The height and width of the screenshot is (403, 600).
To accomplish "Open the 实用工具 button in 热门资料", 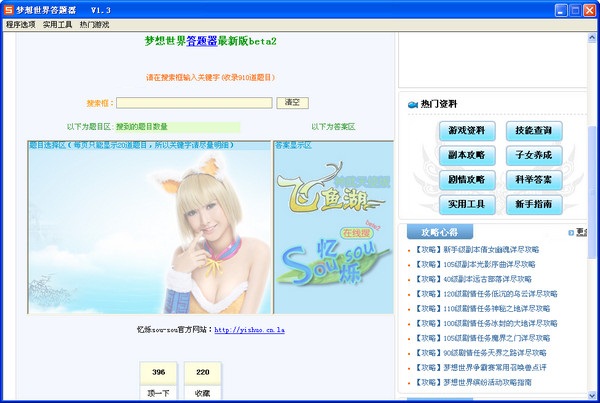I will pyautogui.click(x=467, y=204).
